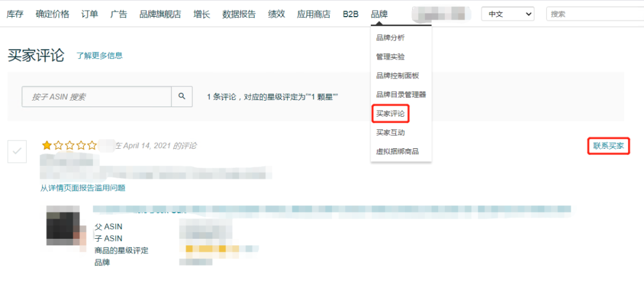Open the 了解更多信息 link
The image size is (644, 284).
pos(100,56)
